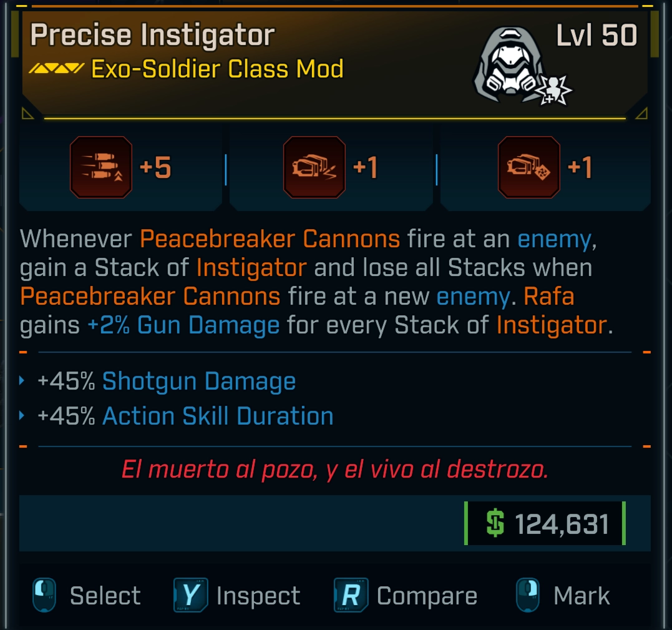Expand the +45% Action Skill Duration arrow
Screen dimensions: 672x630
(x=23, y=415)
